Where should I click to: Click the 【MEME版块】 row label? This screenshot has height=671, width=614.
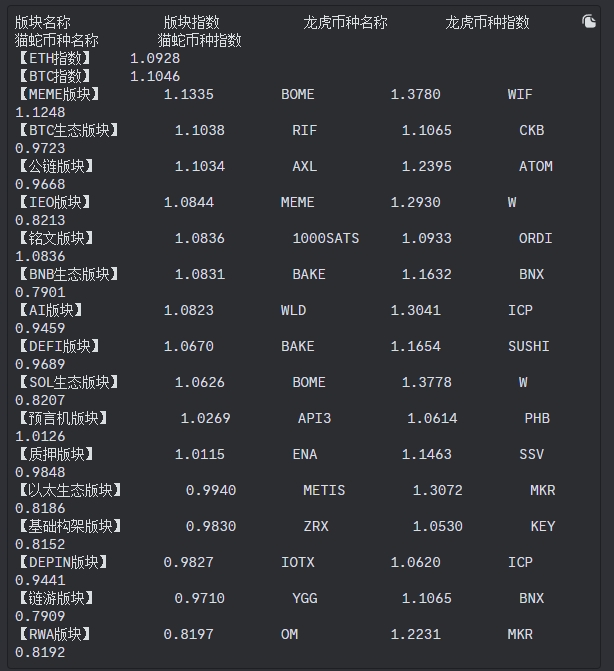click(62, 94)
